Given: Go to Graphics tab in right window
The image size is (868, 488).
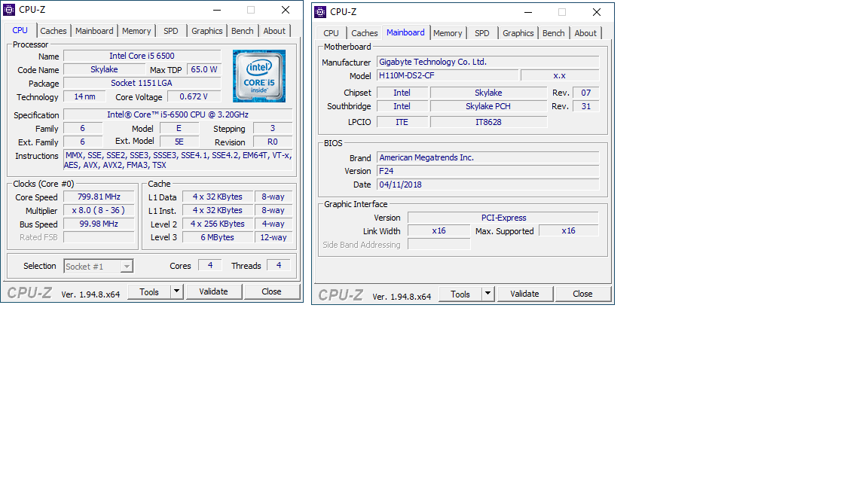Looking at the screenshot, I should [518, 33].
